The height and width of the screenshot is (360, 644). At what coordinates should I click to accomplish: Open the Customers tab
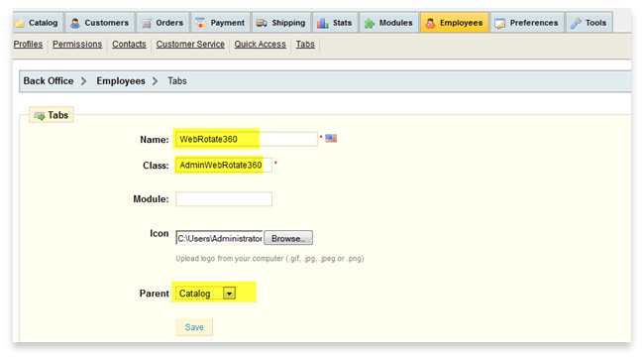[x=100, y=22]
